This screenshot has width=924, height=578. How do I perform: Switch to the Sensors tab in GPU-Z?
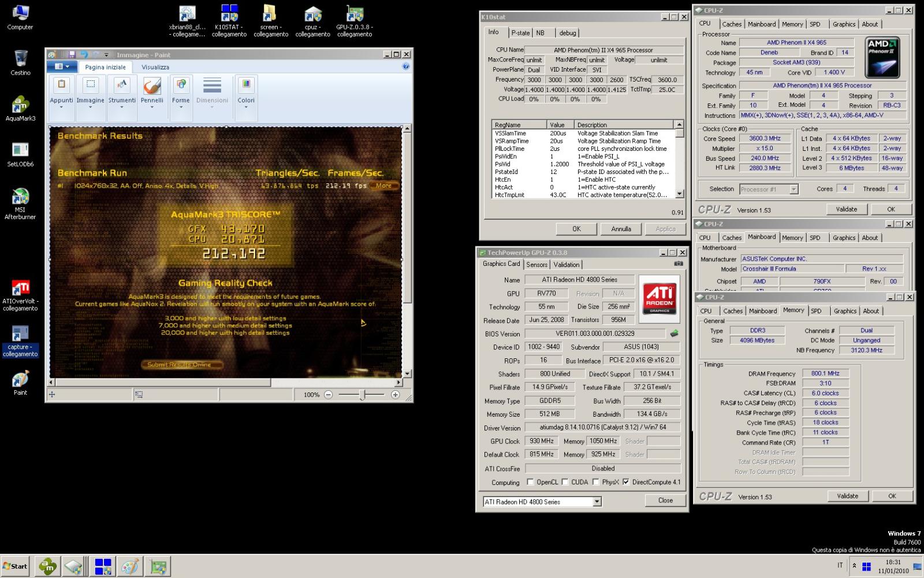(x=536, y=265)
